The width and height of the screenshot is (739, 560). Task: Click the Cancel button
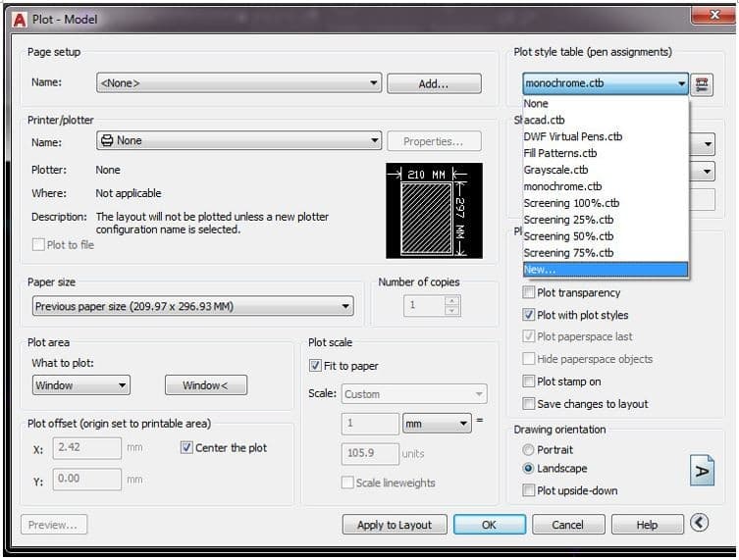tap(568, 525)
